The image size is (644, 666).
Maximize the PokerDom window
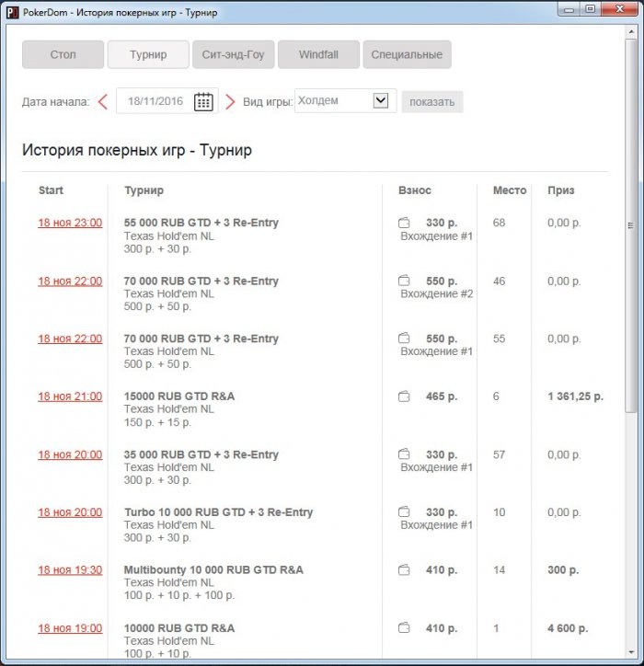click(591, 9)
